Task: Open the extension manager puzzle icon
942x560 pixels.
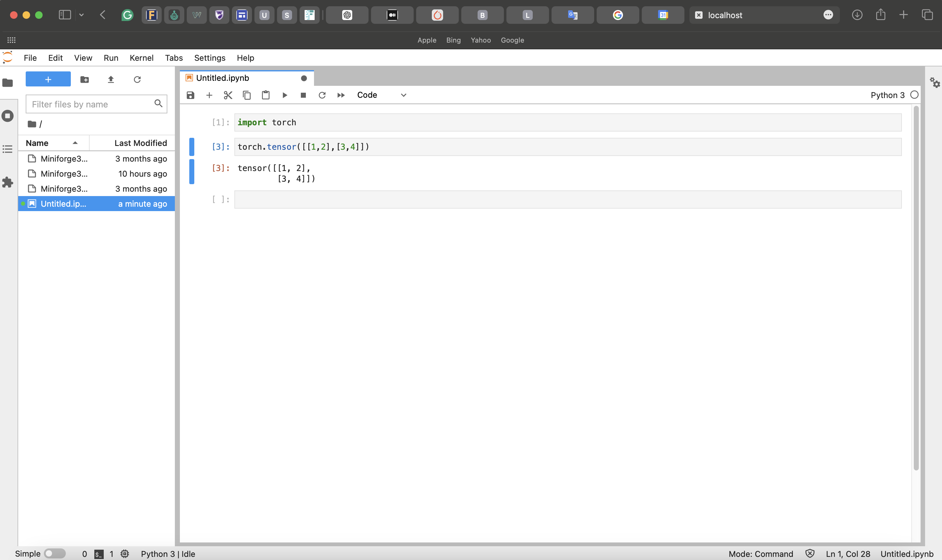Action: [8, 183]
